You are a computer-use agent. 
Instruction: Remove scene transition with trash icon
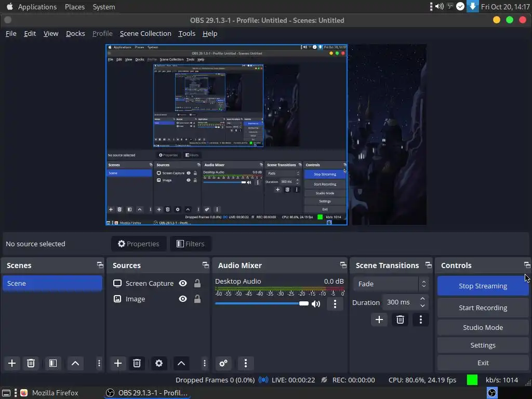tap(401, 320)
